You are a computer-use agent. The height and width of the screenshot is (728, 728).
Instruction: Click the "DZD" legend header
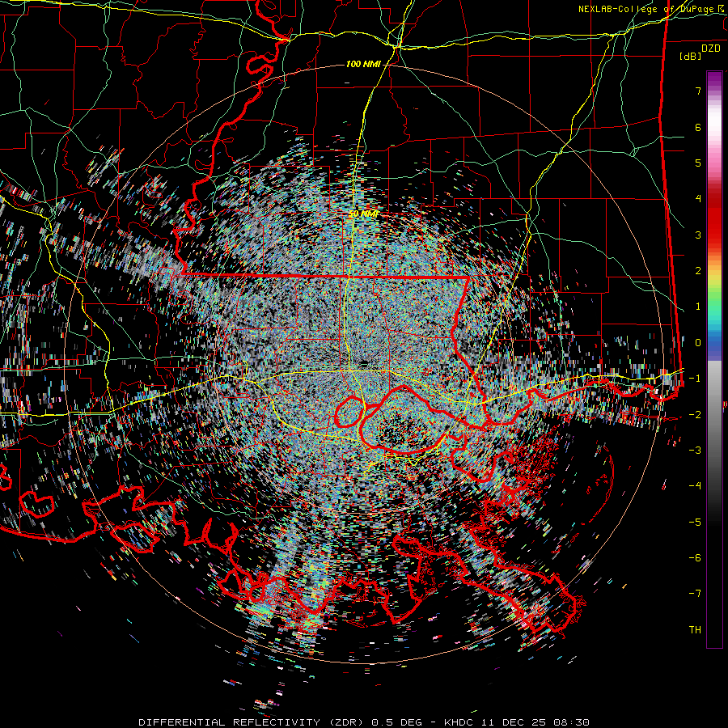(711, 49)
